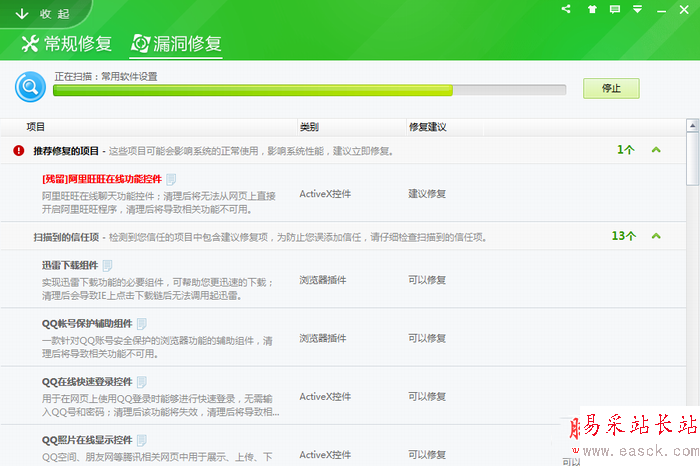Click 可以修复 for QQ照片在线显示控件
Screen dimensions: 700x466
click(427, 455)
